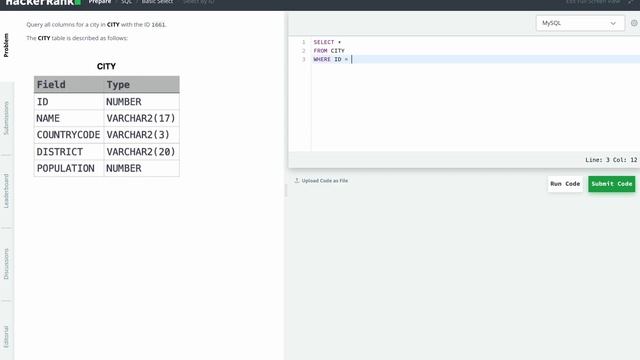This screenshot has height=360, width=640.
Task: Open the Prepare breadcrumb link
Action: click(x=100, y=2)
